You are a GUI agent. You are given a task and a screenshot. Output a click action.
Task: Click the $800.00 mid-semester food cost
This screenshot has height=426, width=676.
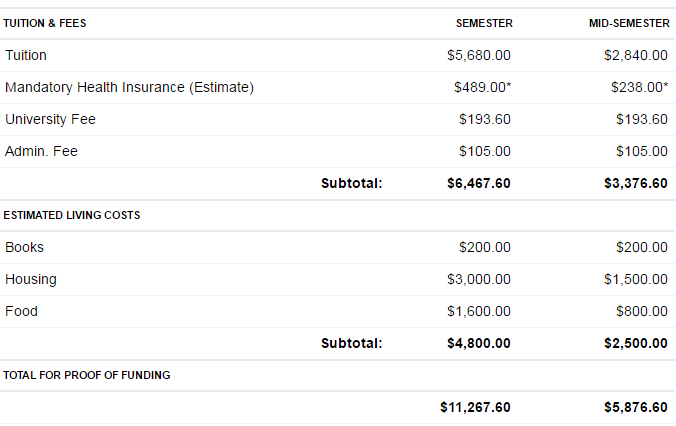640,311
